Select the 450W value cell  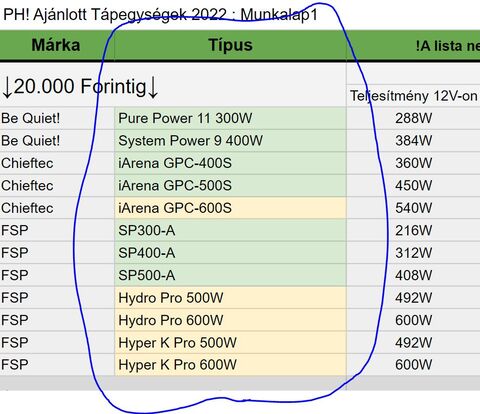click(x=414, y=186)
